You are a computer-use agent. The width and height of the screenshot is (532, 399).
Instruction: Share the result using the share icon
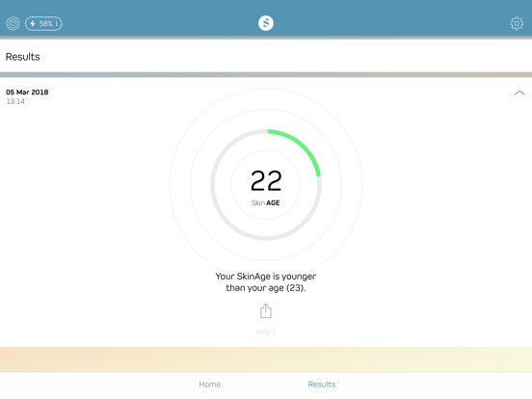pos(266,310)
